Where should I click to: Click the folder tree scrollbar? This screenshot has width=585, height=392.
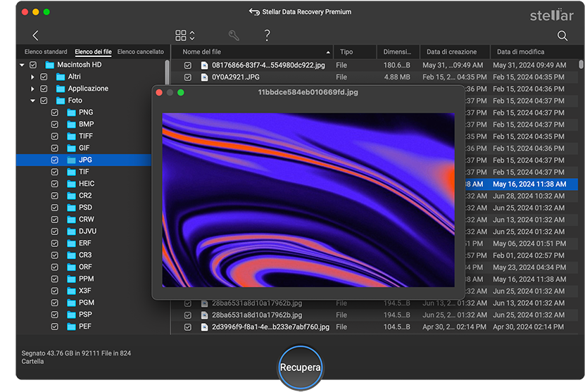(x=167, y=72)
